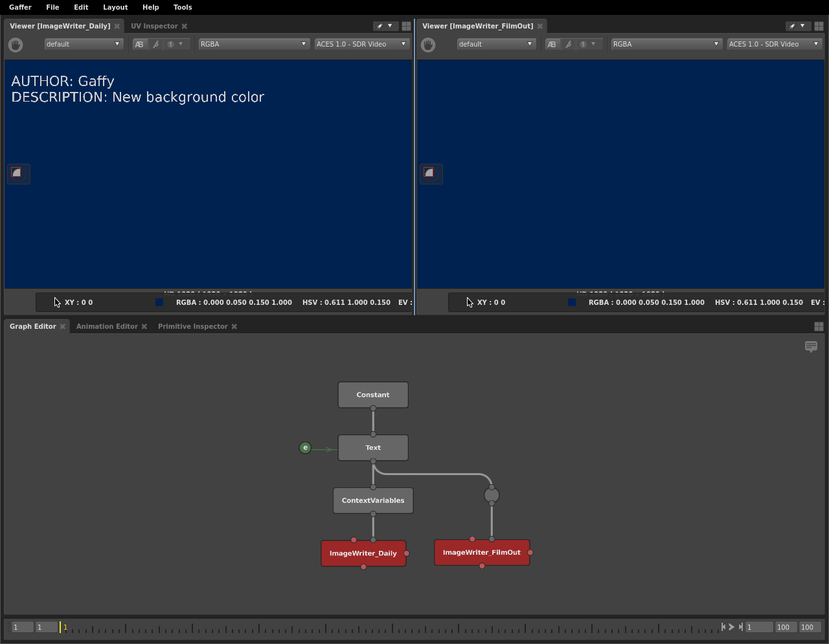Expand the ACES 1.0 - SDR Video dropdown in the right viewer

[774, 45]
